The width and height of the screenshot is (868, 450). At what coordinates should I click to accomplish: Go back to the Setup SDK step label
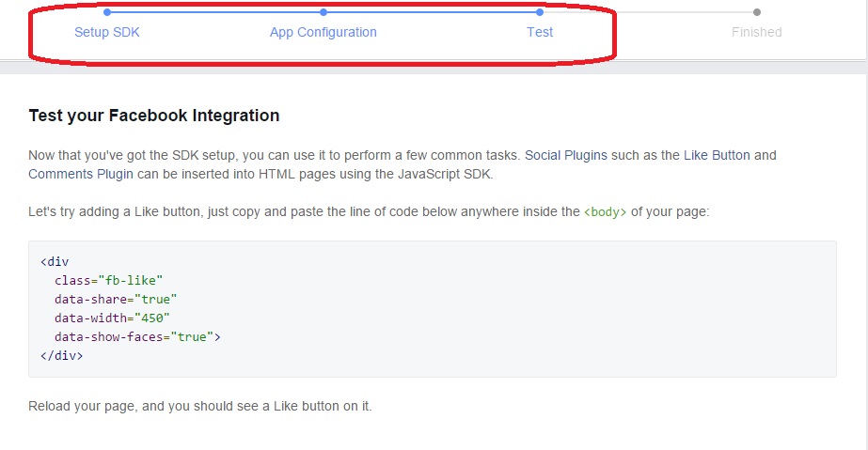107,32
